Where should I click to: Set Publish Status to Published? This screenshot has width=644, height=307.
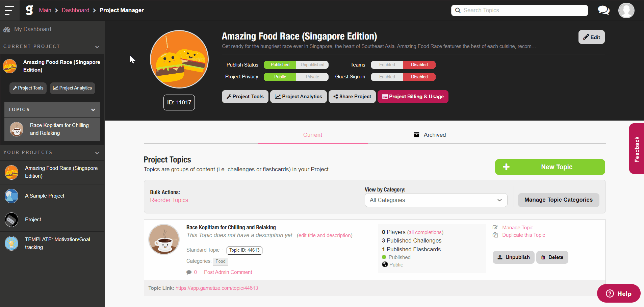(x=280, y=65)
